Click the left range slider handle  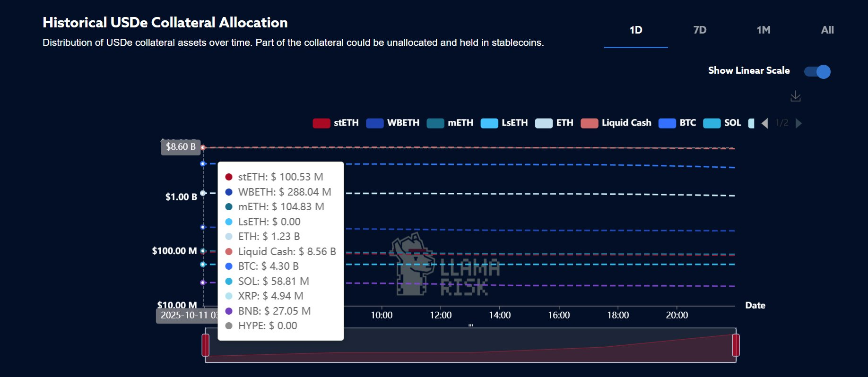tap(206, 345)
